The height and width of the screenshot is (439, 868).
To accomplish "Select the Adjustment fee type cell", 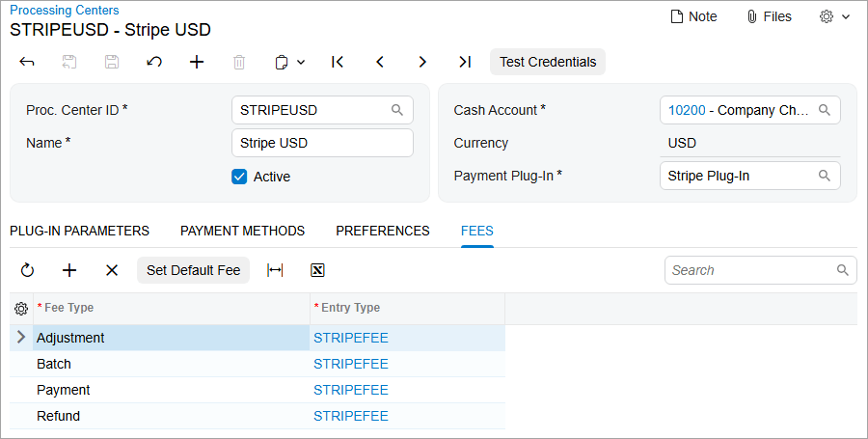I will point(172,338).
